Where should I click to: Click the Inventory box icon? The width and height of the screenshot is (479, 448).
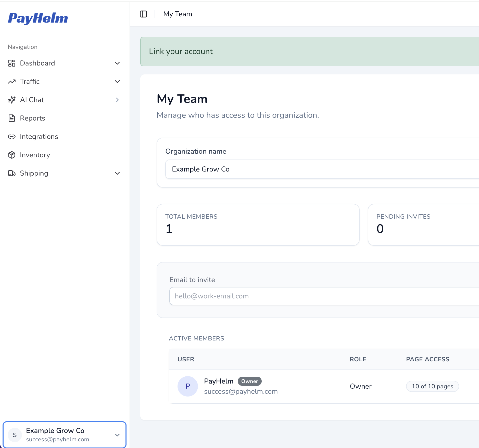pos(12,155)
